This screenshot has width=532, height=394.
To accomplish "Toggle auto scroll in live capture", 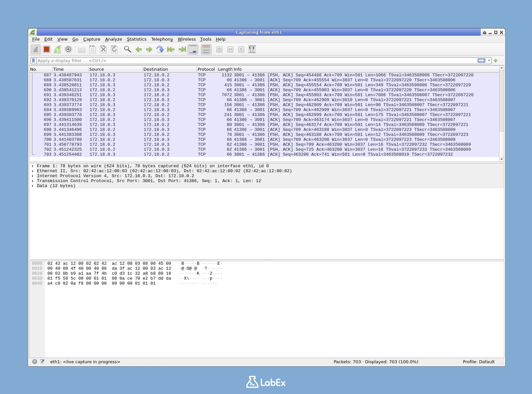I will (193, 49).
